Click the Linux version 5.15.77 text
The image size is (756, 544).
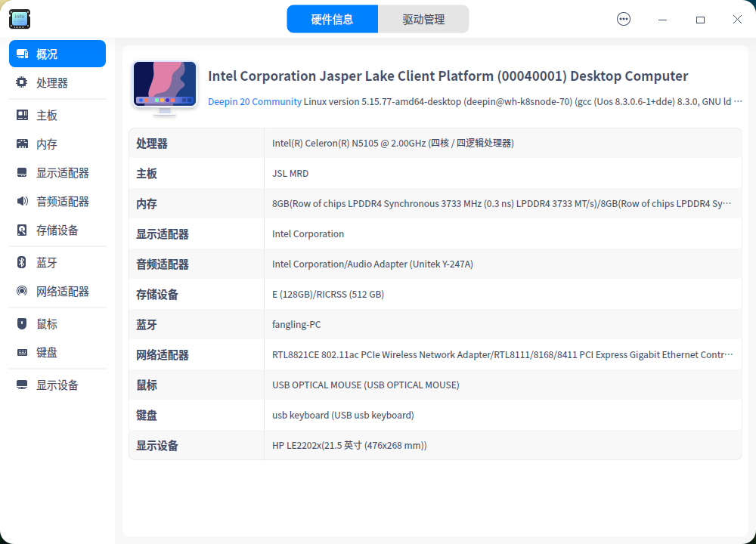522,102
